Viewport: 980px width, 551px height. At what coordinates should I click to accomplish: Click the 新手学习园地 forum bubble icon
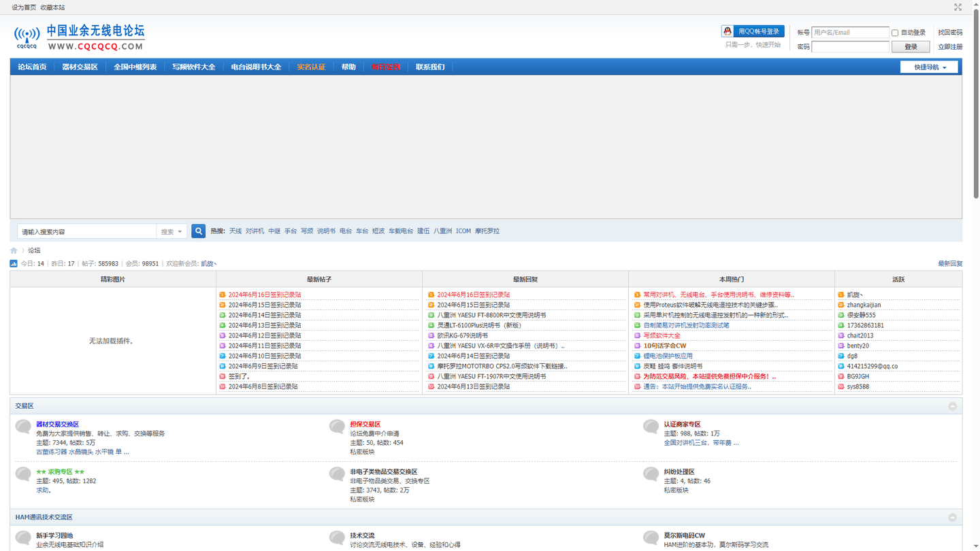(24, 538)
